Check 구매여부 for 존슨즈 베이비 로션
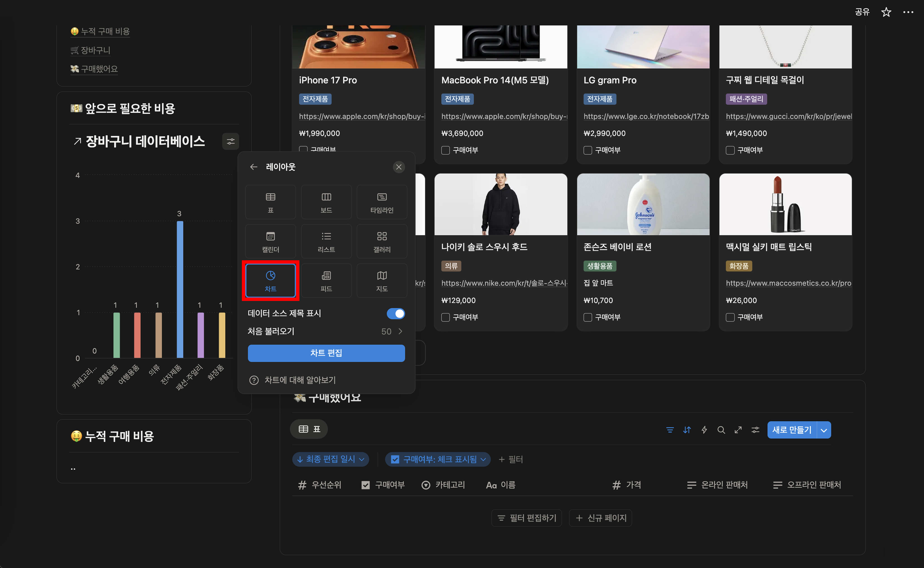The width and height of the screenshot is (924, 568). (x=588, y=317)
